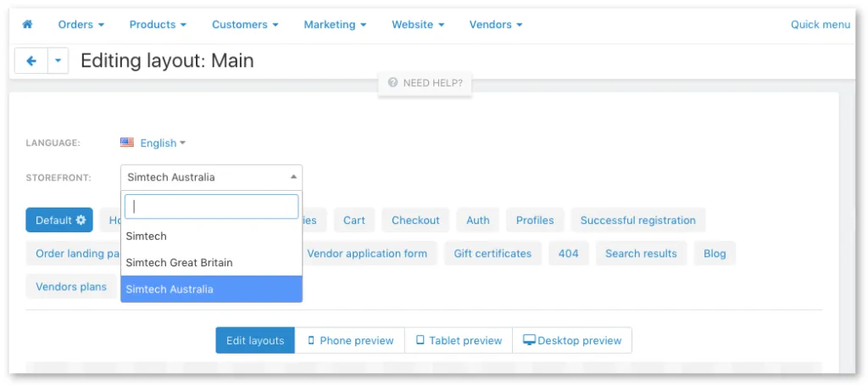Viewport: 868px width, 385px height.
Task: Open the Blog layout page
Action: (715, 254)
